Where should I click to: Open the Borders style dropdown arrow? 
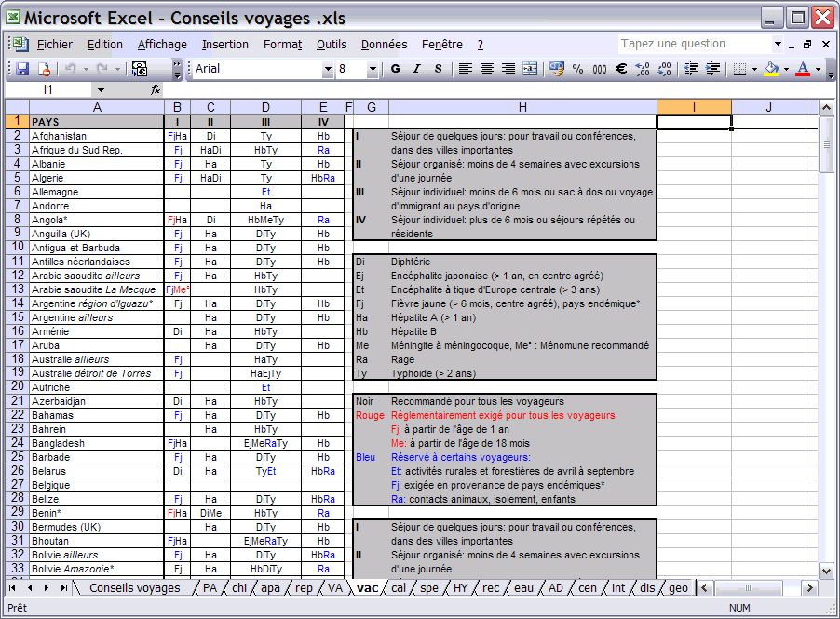755,69
